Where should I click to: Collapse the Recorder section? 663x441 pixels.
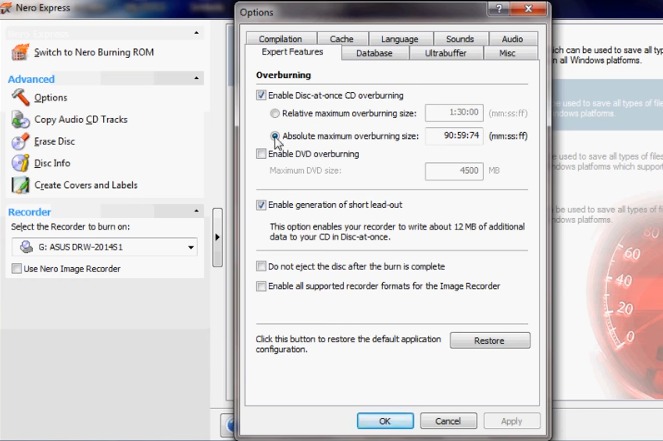[196, 211]
